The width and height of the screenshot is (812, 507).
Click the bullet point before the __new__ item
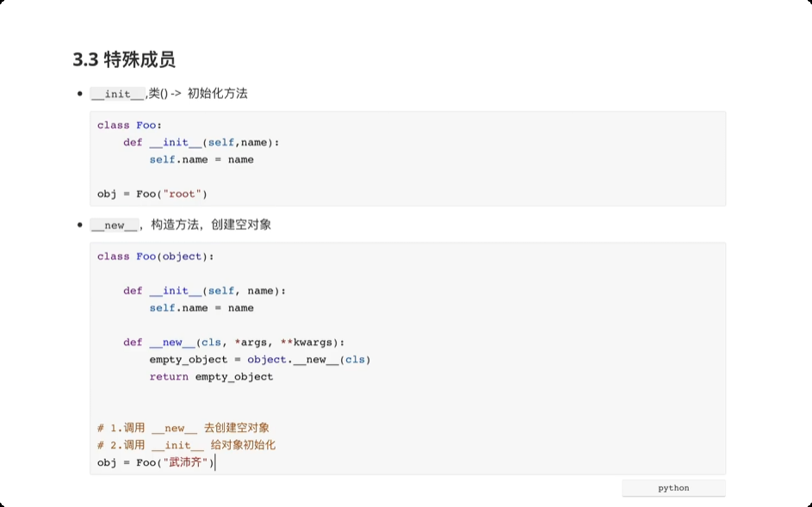(79, 225)
